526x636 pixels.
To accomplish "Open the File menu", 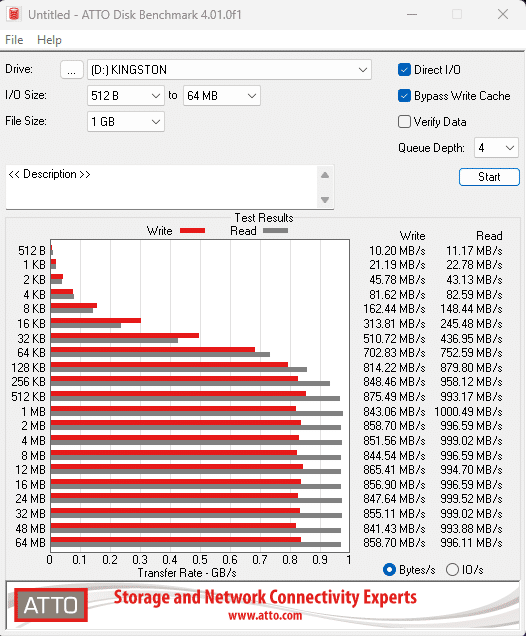I will pyautogui.click(x=14, y=40).
